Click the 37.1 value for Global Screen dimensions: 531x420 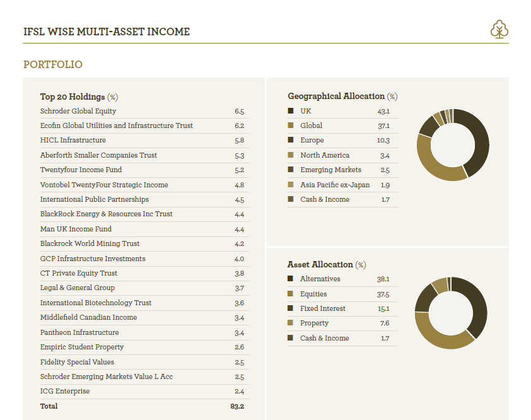coord(384,126)
